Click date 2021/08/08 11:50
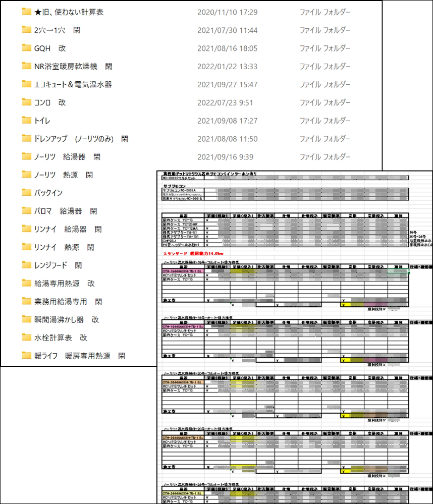The height and width of the screenshot is (504, 433). [227, 139]
